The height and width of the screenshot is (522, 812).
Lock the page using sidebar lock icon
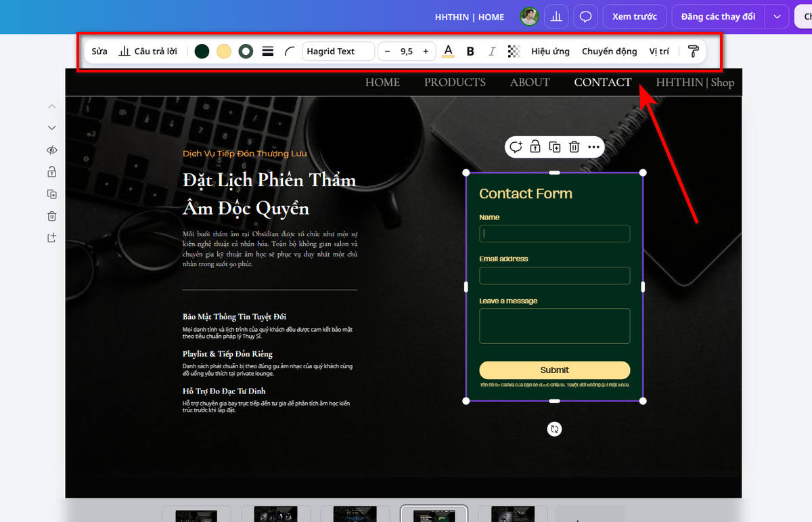52,172
